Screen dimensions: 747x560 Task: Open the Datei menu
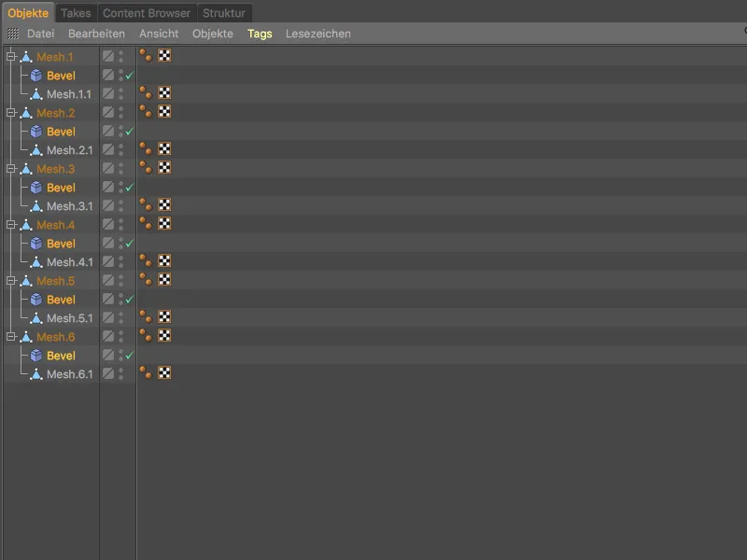(40, 34)
